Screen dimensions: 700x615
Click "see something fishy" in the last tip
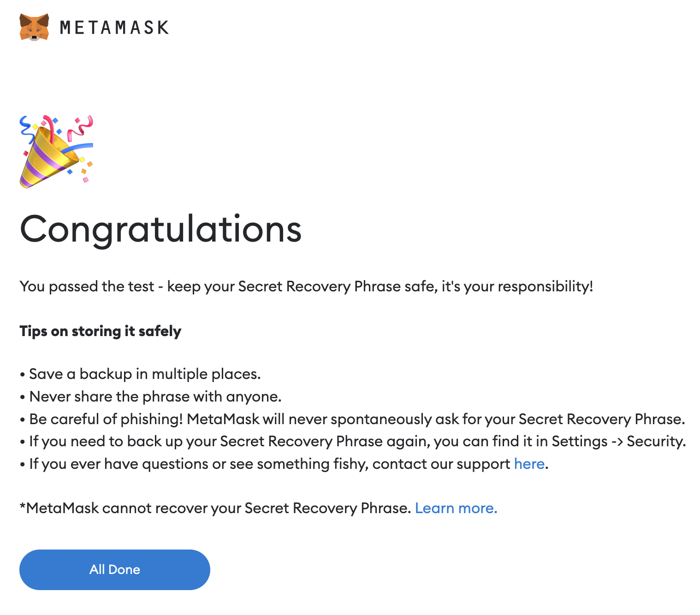point(299,464)
